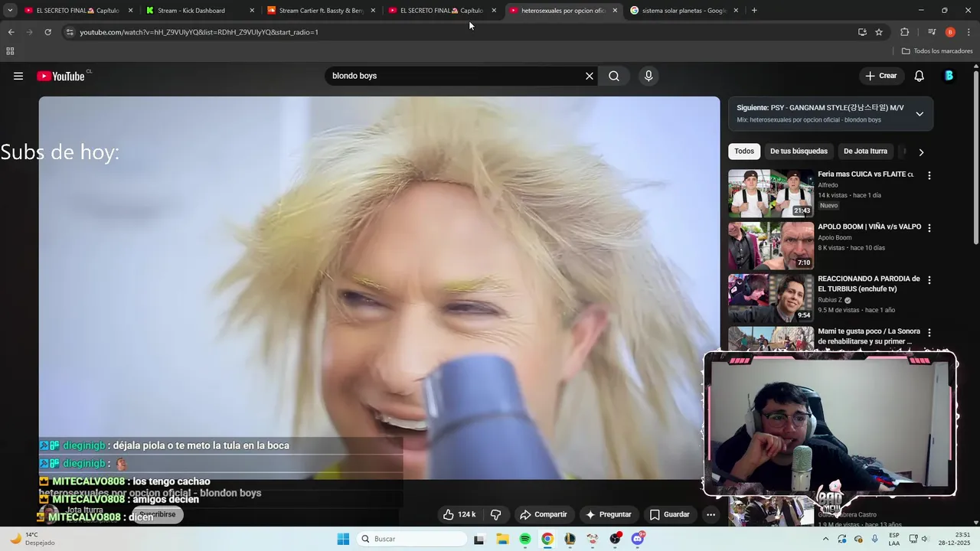Open more actions ellipsis under the video
Image resolution: width=980 pixels, height=551 pixels.
[710, 514]
